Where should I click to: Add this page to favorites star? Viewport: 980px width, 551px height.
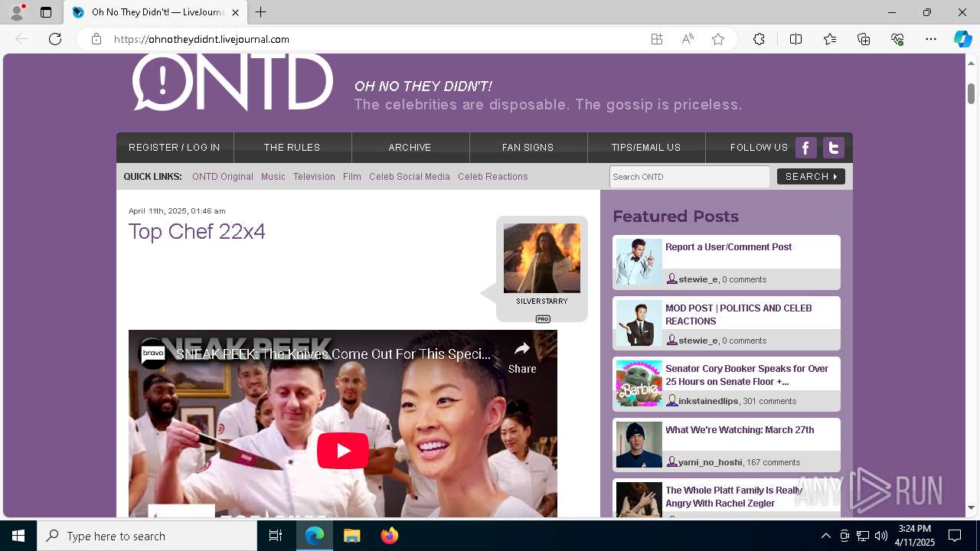pyautogui.click(x=718, y=39)
